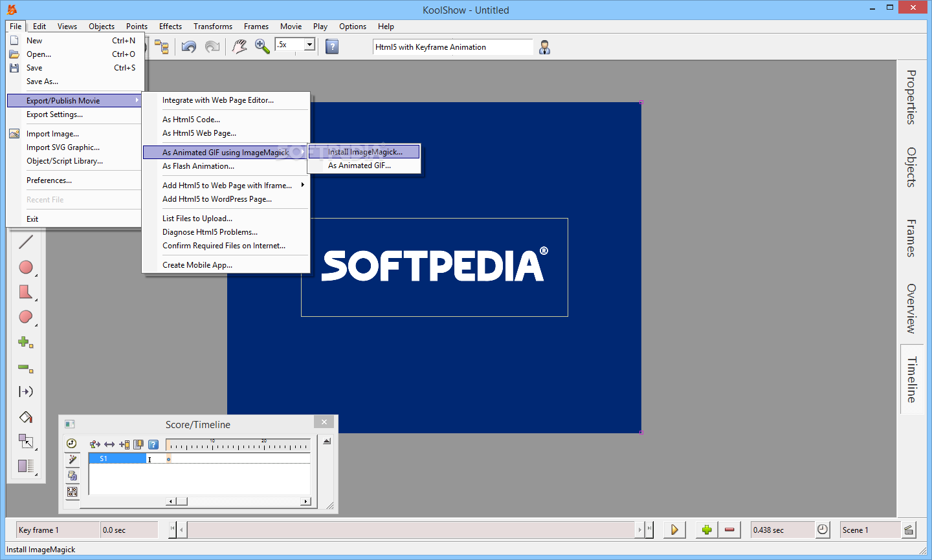This screenshot has height=560, width=932.
Task: Choose As Animated GIF submenu entry
Action: click(364, 166)
